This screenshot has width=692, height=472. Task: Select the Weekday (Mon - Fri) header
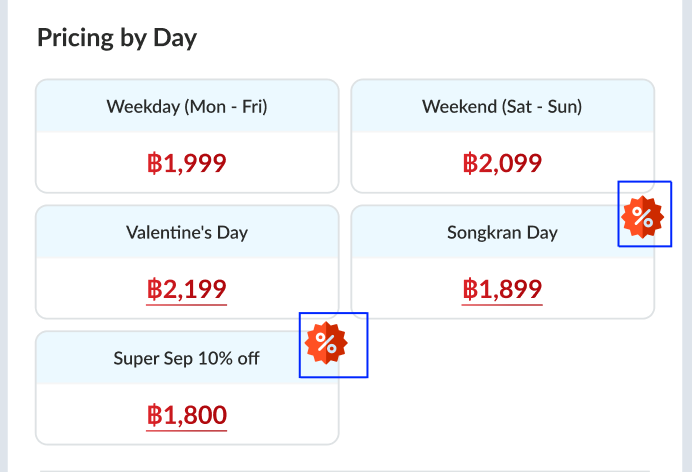click(187, 106)
